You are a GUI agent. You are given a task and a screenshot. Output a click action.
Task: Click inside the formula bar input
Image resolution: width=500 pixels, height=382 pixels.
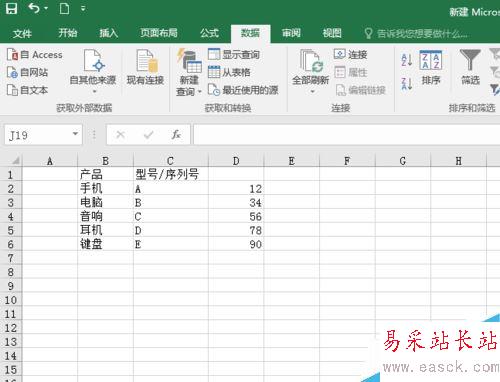pos(347,135)
